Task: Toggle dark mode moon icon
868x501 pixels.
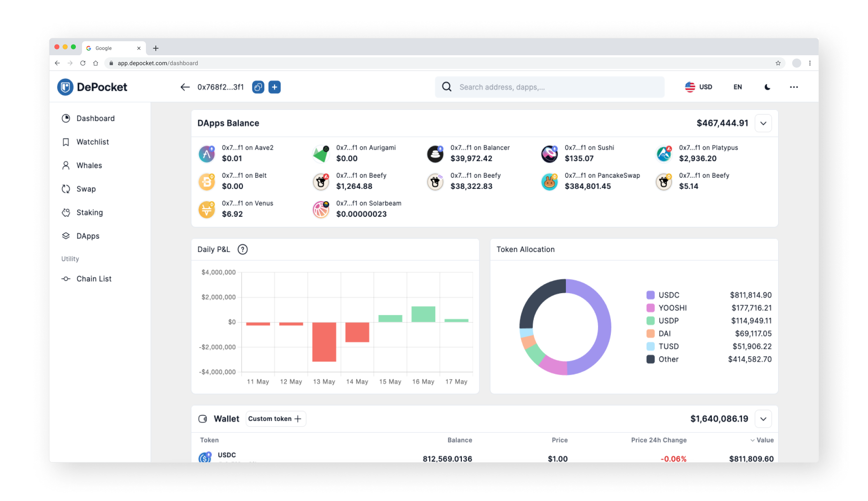Action: (767, 87)
